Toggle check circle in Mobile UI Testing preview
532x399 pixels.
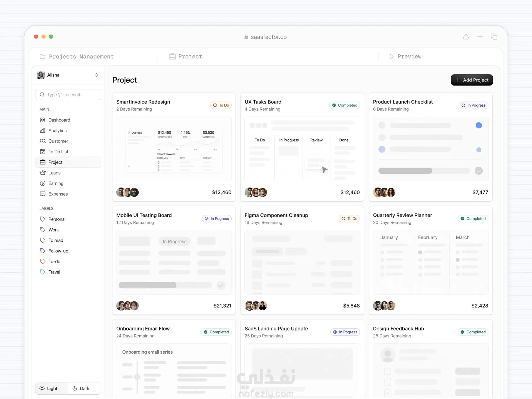(221, 285)
